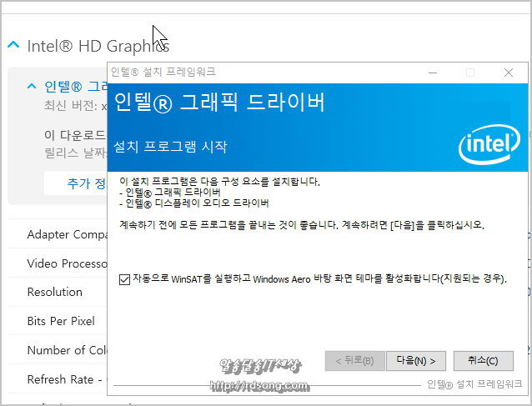Click the disabled < 뒤로(B) back button

coord(354,360)
